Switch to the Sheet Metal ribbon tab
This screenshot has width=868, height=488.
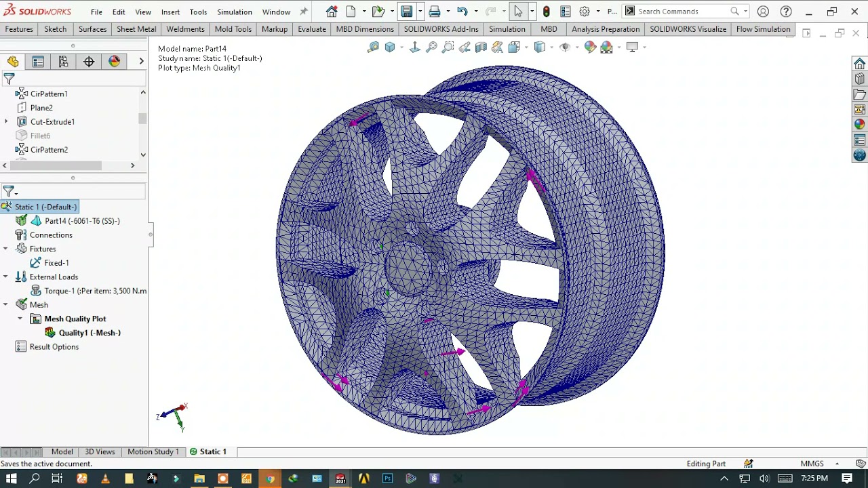(136, 29)
